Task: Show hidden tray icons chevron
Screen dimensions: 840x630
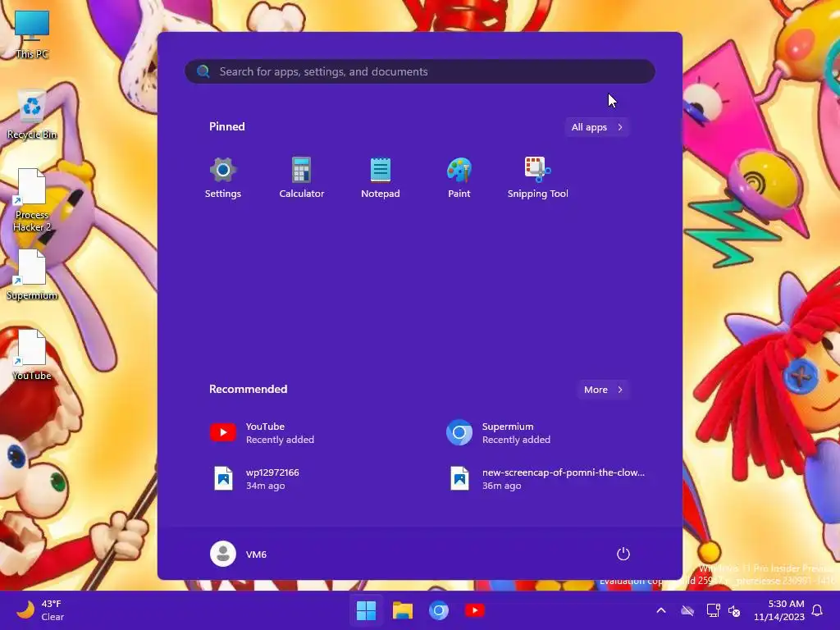Action: click(661, 610)
